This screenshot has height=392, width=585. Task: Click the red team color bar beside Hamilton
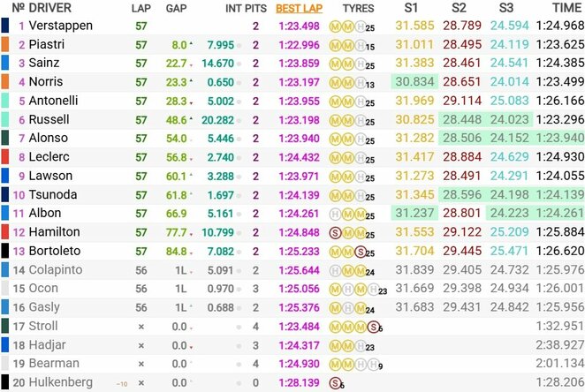click(x=5, y=231)
